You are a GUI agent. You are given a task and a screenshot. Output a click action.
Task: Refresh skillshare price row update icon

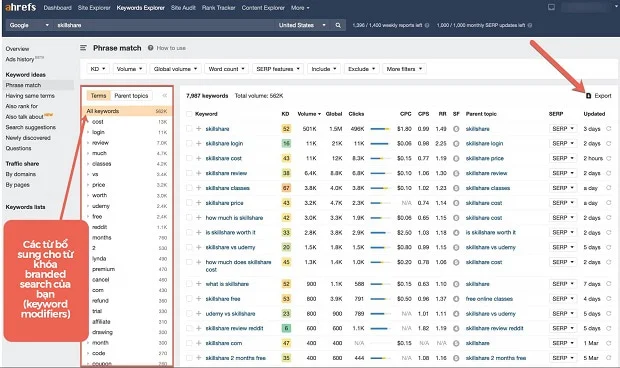[x=609, y=203]
